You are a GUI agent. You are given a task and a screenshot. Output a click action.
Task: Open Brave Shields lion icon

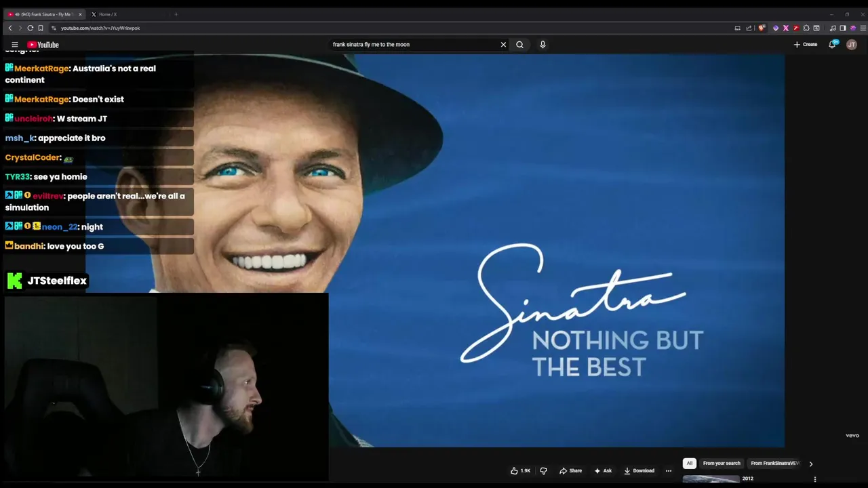coord(762,28)
